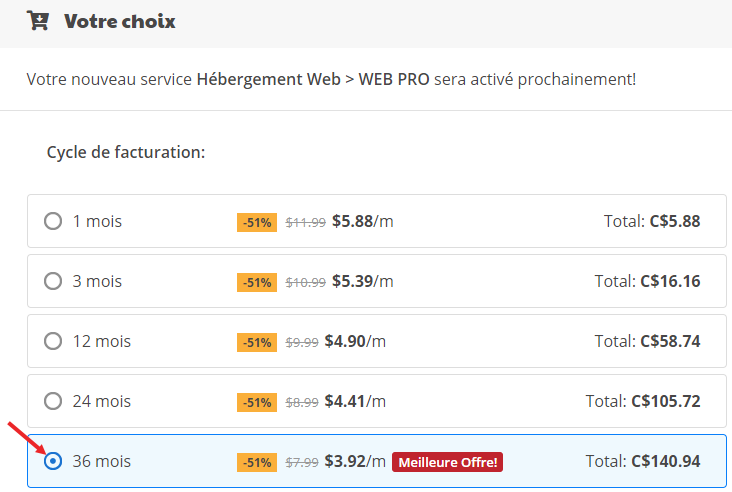732x492 pixels.
Task: Select the 3 mois radio button
Action: pyautogui.click(x=53, y=282)
